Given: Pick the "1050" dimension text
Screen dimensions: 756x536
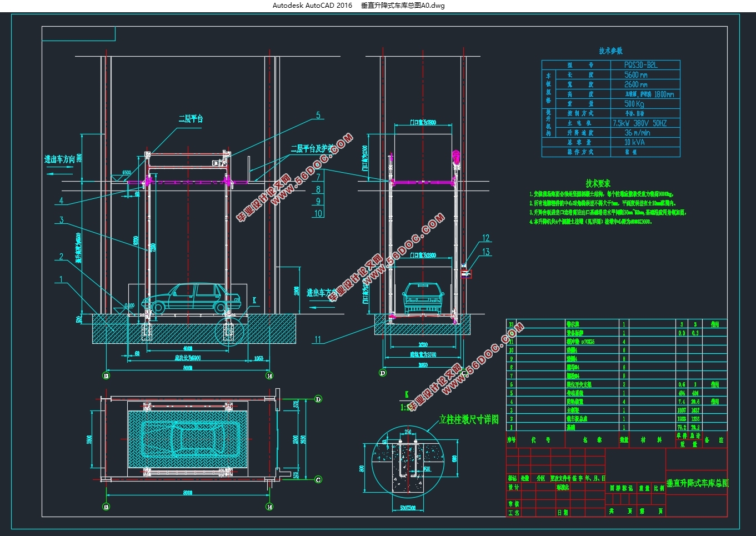Looking at the screenshot, I should click(258, 358).
